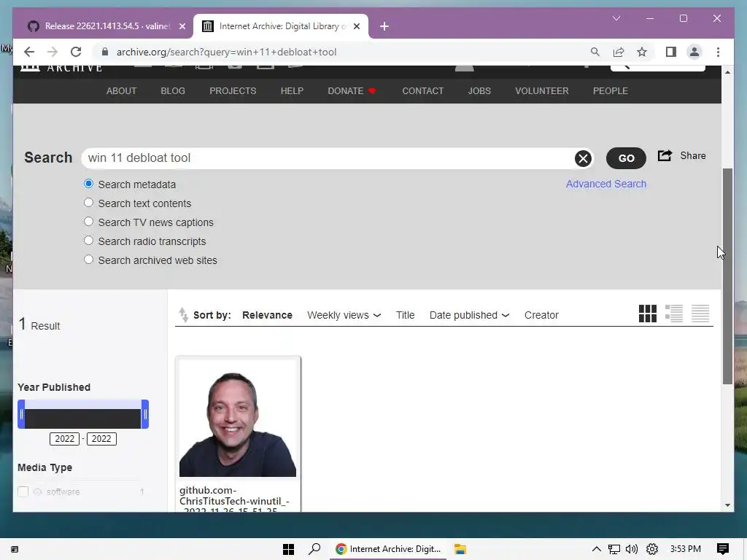Viewport: 747px width, 560px height.
Task: Open File Explorer from taskbar
Action: tap(460, 549)
